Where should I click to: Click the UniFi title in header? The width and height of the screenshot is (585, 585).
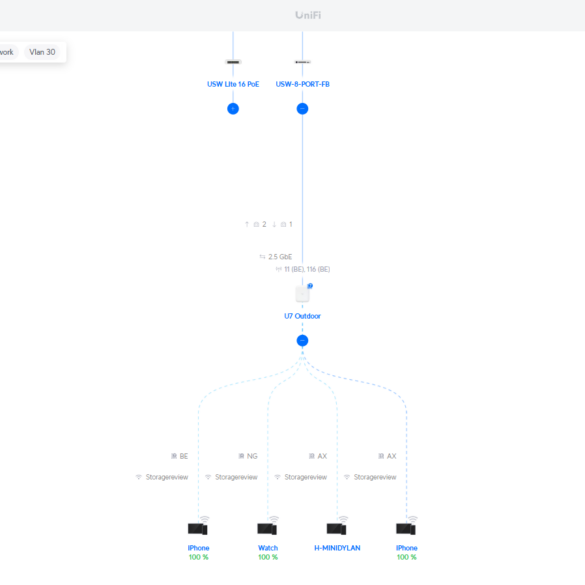click(x=308, y=15)
